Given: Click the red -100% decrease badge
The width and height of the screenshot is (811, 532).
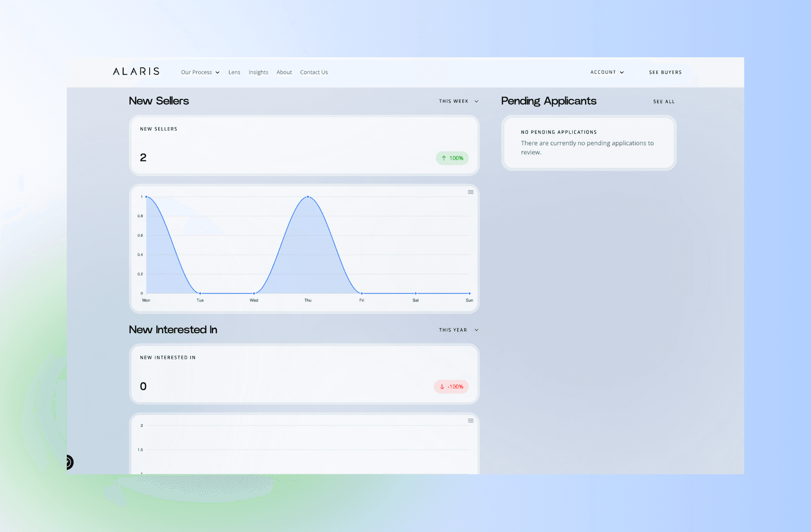Looking at the screenshot, I should point(451,387).
